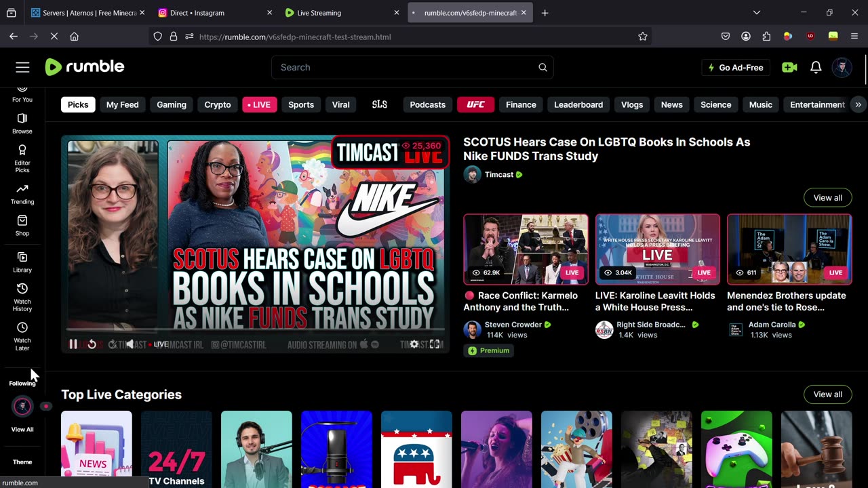Click in the Rumble search field
This screenshot has height=488, width=868.
(412, 67)
